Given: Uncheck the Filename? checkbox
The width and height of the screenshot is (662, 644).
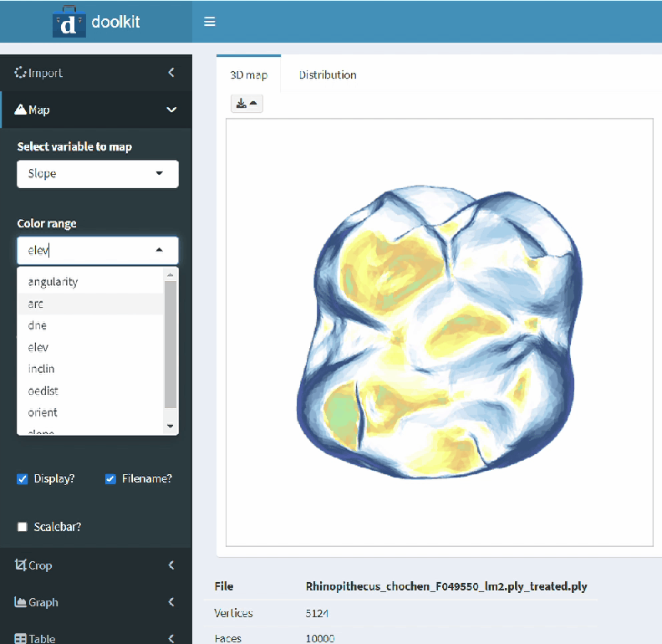Looking at the screenshot, I should 110,479.
